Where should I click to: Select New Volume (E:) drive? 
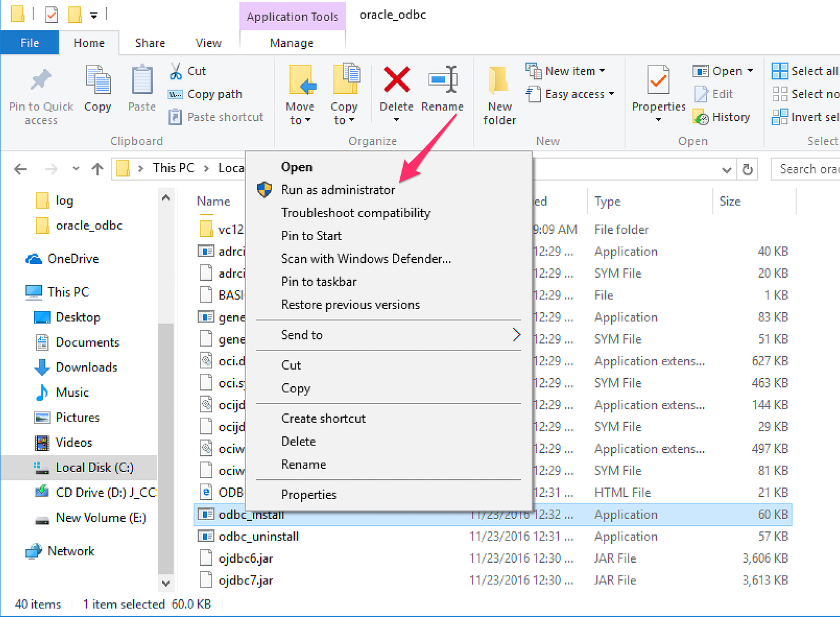(x=90, y=518)
